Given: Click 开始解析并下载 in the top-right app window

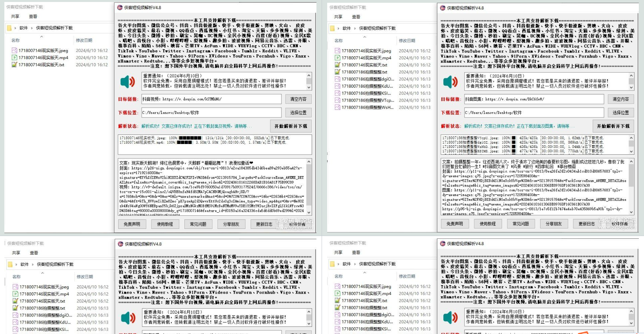Looking at the screenshot, I should [x=613, y=126].
